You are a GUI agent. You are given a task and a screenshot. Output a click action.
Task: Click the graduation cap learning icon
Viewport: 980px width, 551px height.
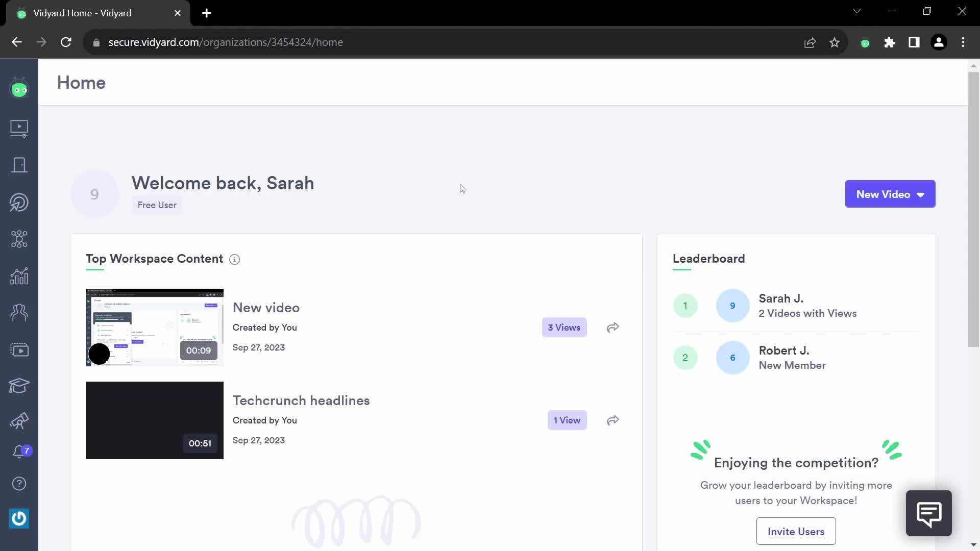(19, 386)
